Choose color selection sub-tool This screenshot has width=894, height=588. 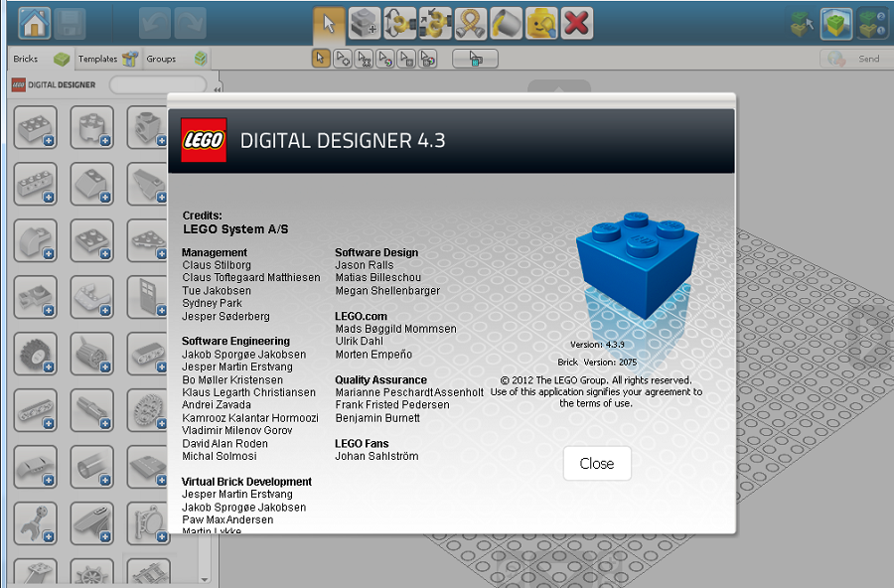pyautogui.click(x=384, y=59)
